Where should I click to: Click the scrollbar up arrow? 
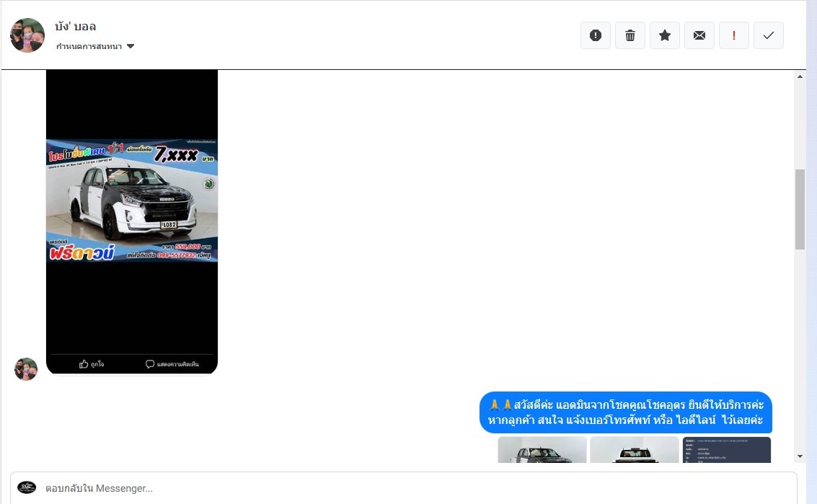click(x=800, y=76)
